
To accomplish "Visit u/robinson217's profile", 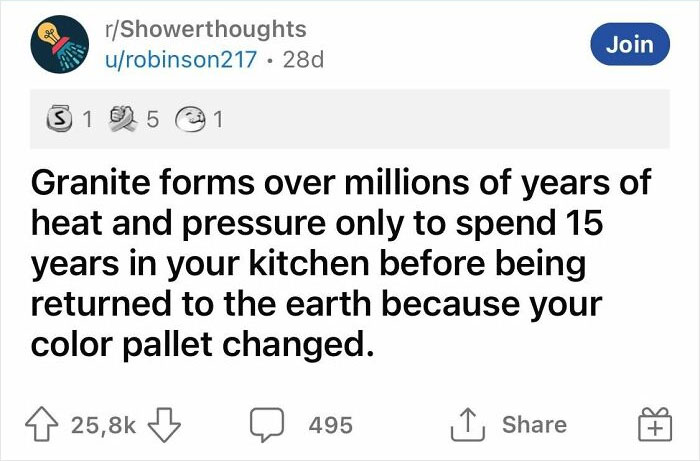I will (x=181, y=59).
